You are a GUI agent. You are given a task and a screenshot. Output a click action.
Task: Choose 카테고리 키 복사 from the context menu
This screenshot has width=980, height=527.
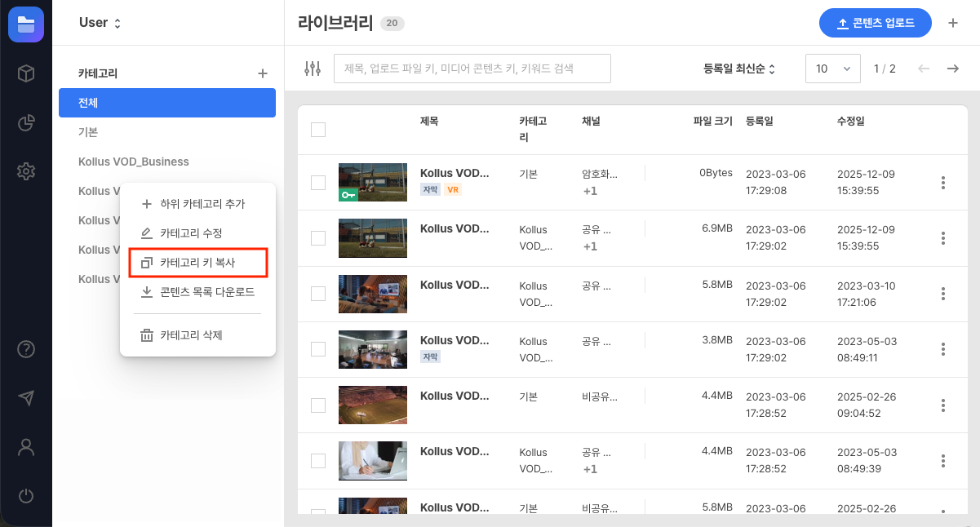tap(198, 262)
